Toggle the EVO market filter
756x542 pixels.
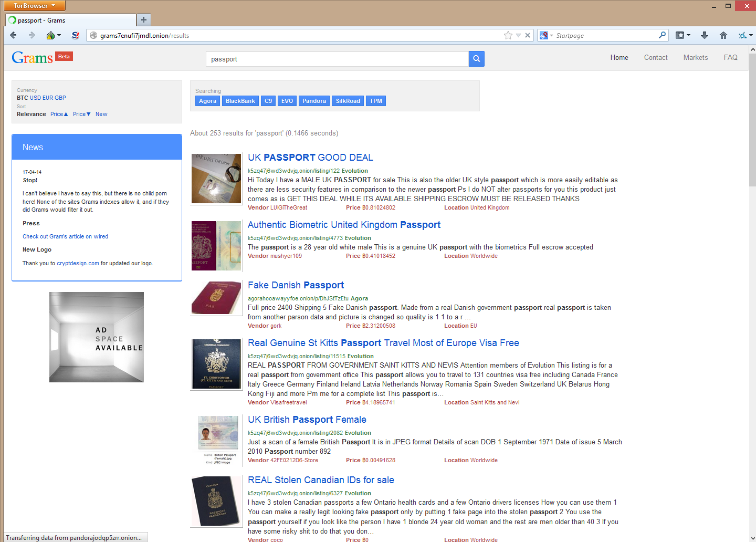287,101
